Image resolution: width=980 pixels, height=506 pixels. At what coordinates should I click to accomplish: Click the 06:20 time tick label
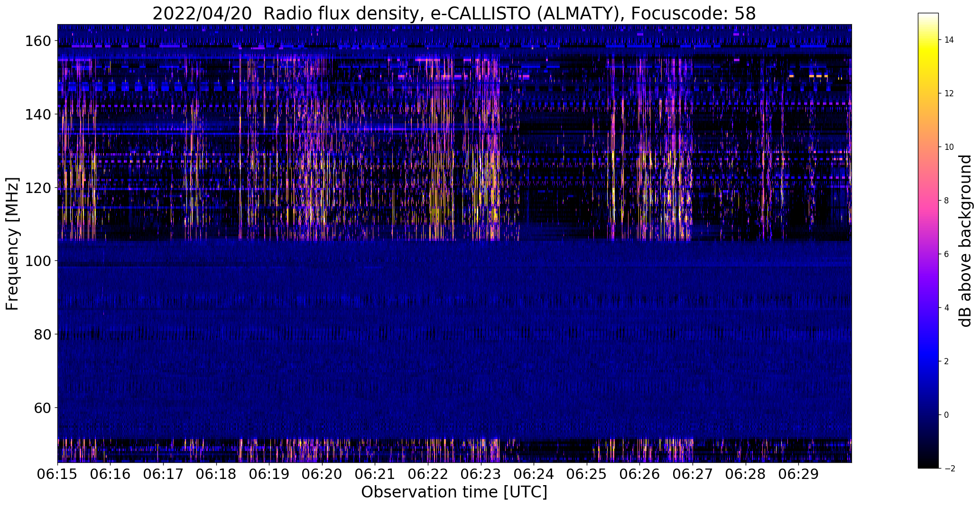pos(322,475)
